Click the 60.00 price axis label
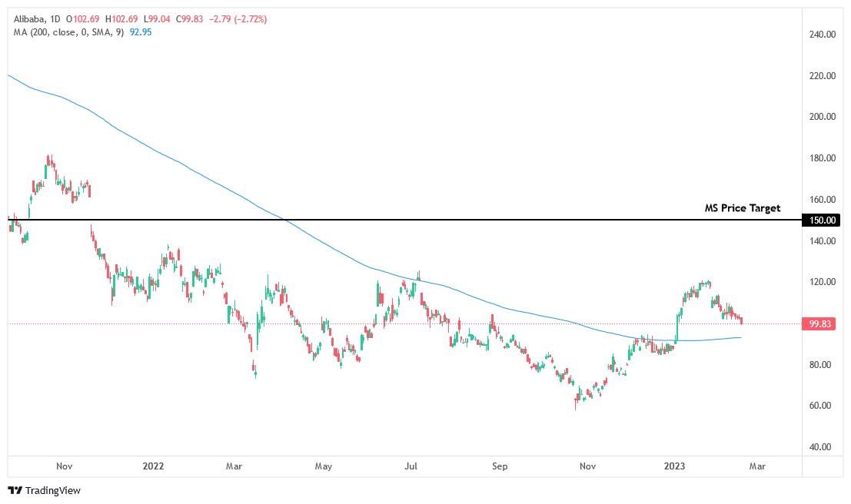Screen dimensions: 851x504 pyautogui.click(x=820, y=405)
